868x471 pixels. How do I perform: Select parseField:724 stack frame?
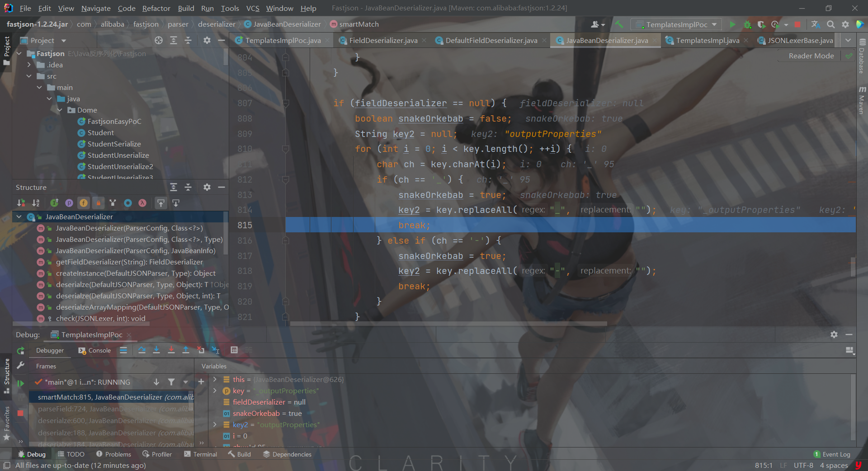click(112, 409)
